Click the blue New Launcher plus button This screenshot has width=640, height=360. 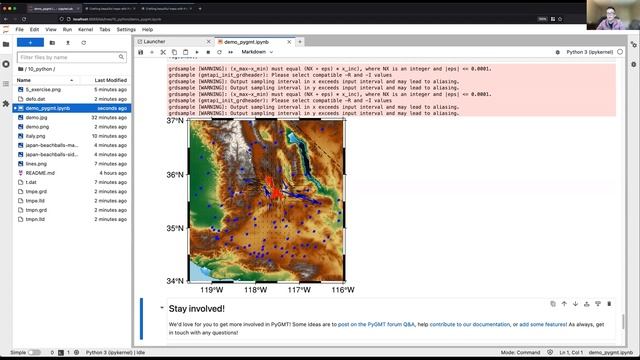[x=30, y=42]
